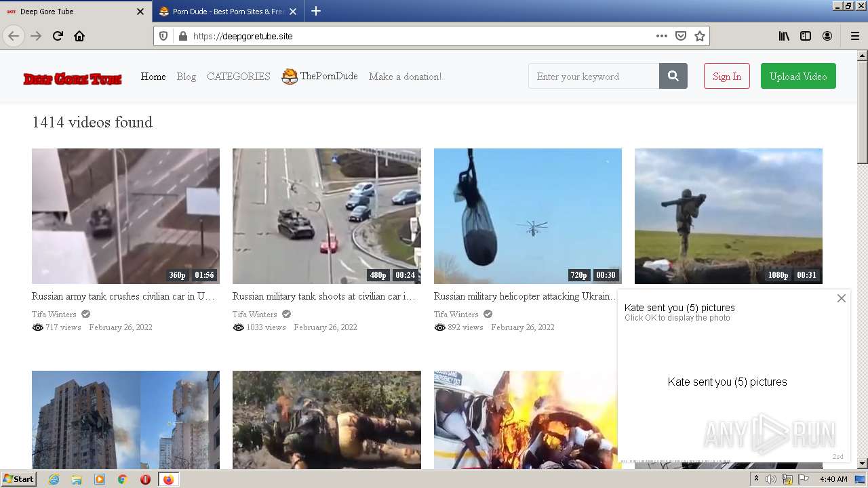Switch to Porn Dude tab
Image resolution: width=868 pixels, height=488 pixels.
click(228, 12)
